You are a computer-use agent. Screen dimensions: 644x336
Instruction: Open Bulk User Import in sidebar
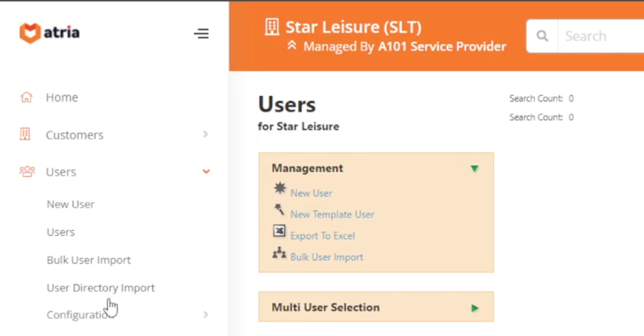88,260
